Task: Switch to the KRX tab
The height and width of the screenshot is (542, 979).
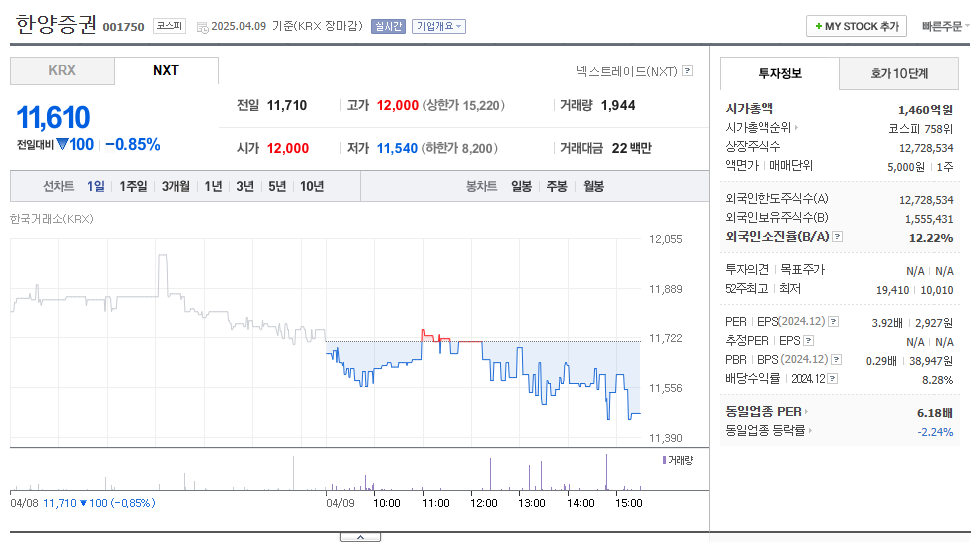Action: [x=62, y=71]
